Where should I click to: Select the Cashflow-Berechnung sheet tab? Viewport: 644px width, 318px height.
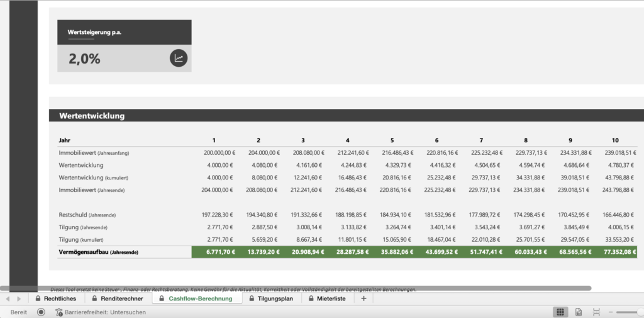(196, 298)
